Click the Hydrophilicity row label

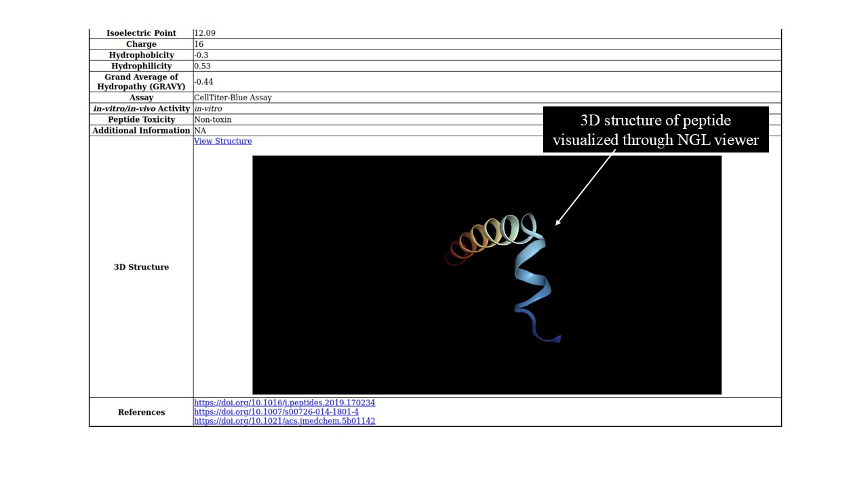point(141,66)
